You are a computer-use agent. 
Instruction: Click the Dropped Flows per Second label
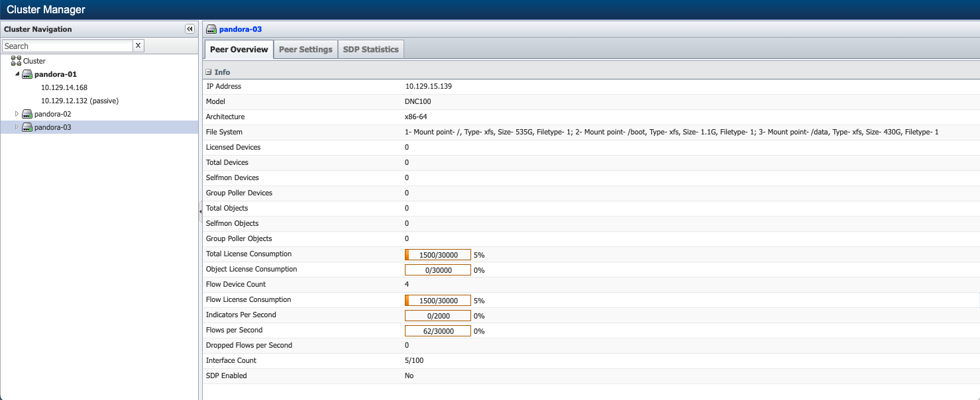click(249, 345)
